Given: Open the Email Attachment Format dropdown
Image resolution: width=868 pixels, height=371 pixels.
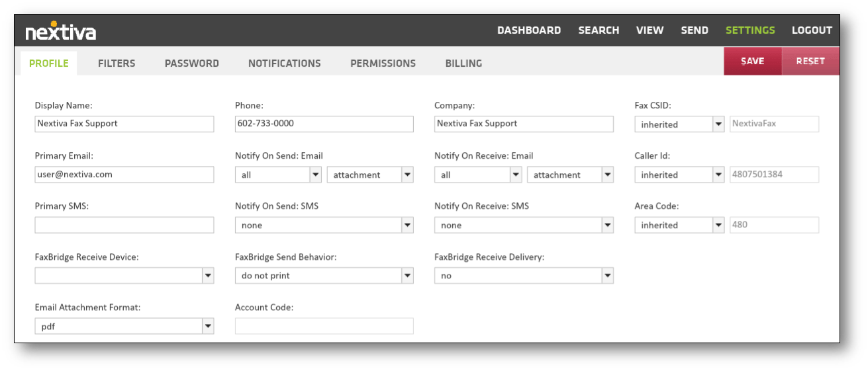Looking at the screenshot, I should [x=124, y=326].
